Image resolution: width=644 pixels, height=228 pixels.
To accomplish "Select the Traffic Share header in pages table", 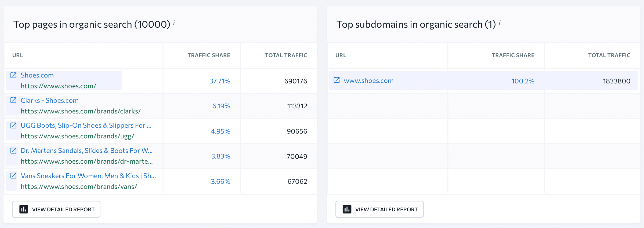I will 209,55.
